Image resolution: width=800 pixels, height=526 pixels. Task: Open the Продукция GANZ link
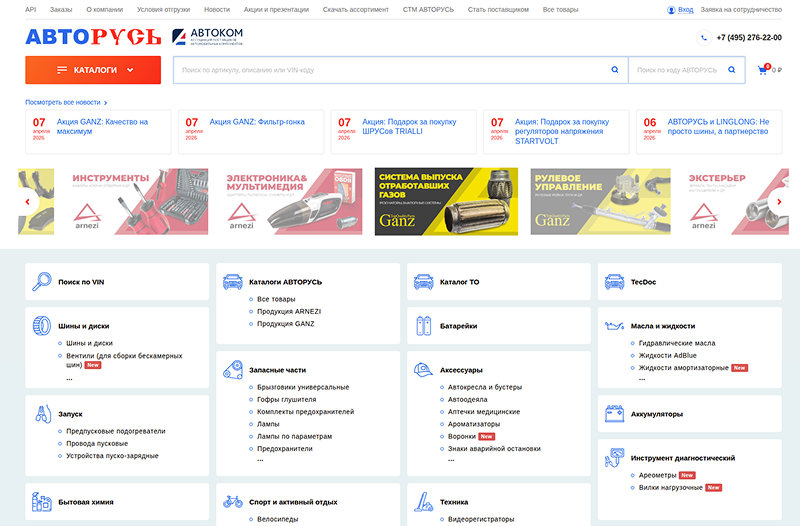[x=286, y=323]
